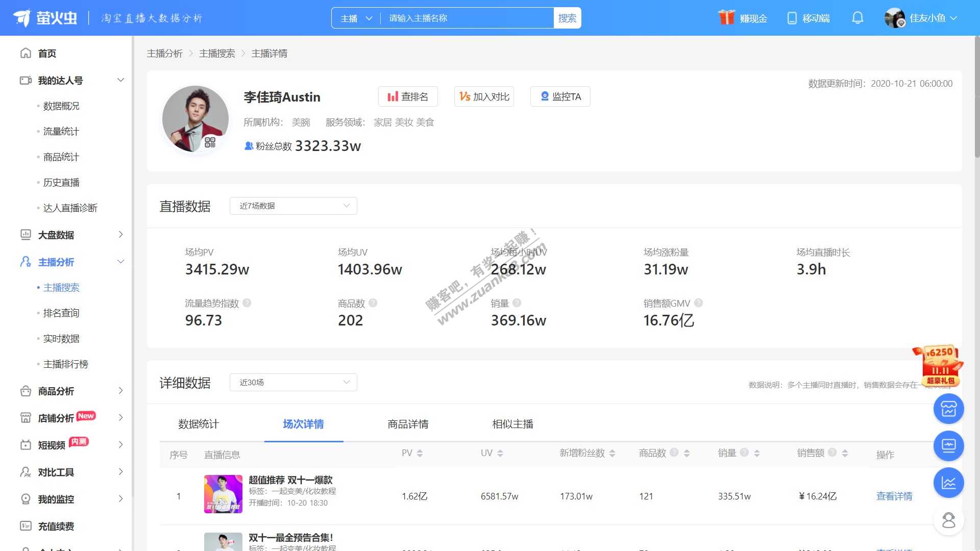Viewport: 980px width, 551px height.
Task: Click the help icon in 销量 column header
Action: coord(744,453)
